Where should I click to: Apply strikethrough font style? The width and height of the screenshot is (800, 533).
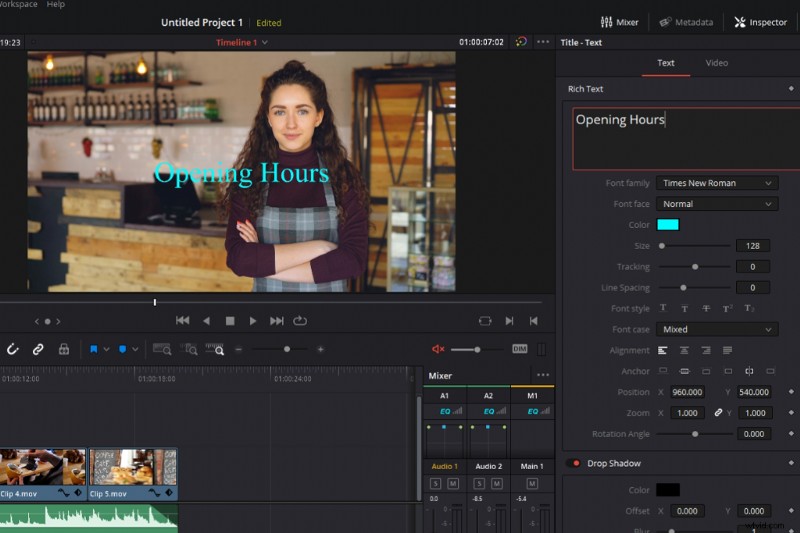tap(706, 308)
